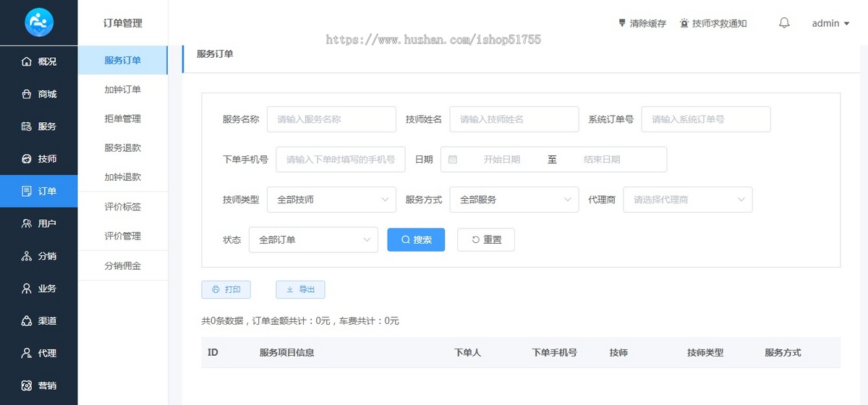Screen dimensions: 868x405
Task: Select 服务订单 in the submenu
Action: tap(122, 60)
